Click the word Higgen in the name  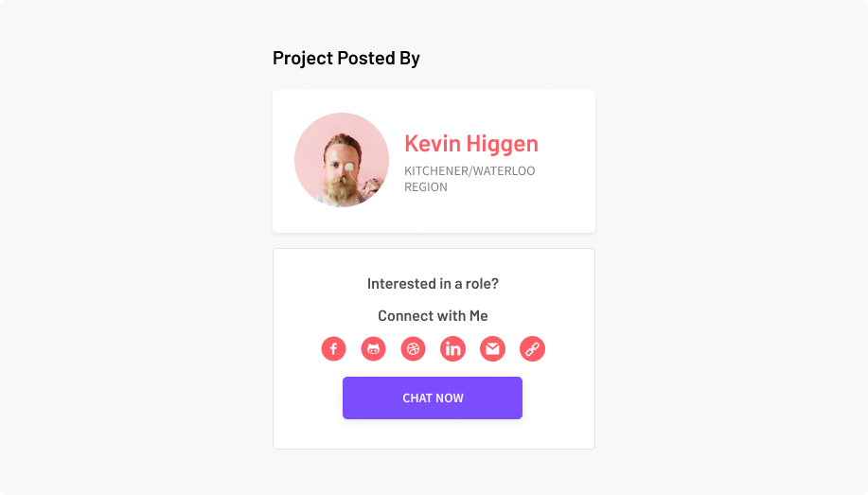pos(502,145)
